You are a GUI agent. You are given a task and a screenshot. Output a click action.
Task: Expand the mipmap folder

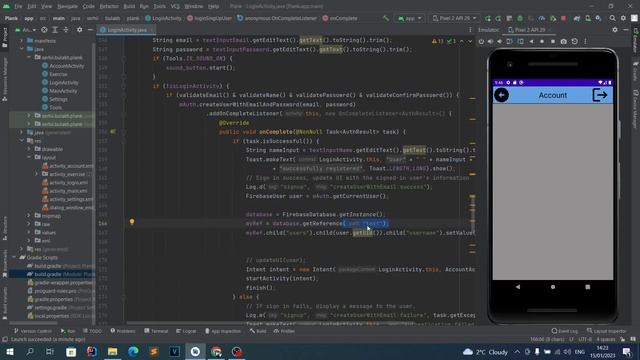tap(29, 216)
